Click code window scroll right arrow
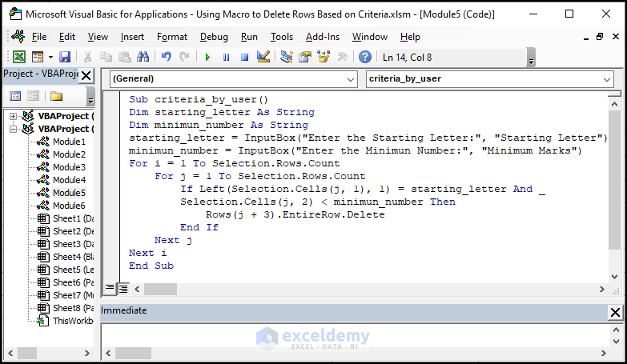Screen dimensions: 627x364 (602, 289)
